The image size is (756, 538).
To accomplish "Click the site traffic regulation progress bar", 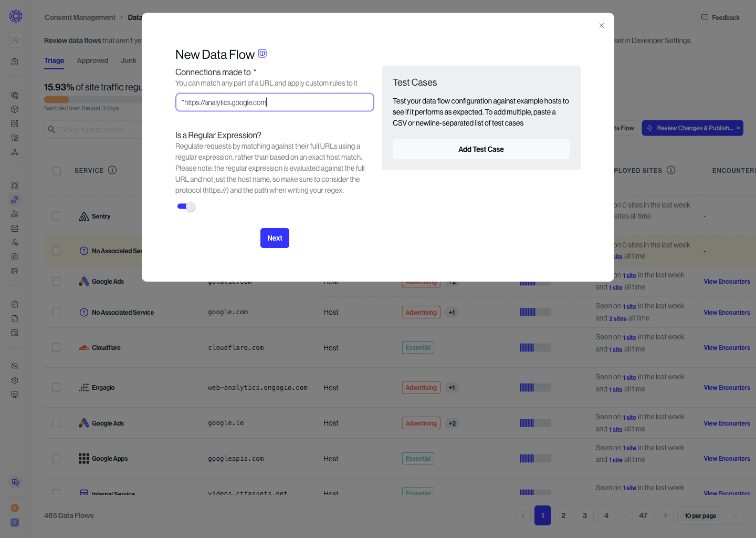I will (93, 99).
